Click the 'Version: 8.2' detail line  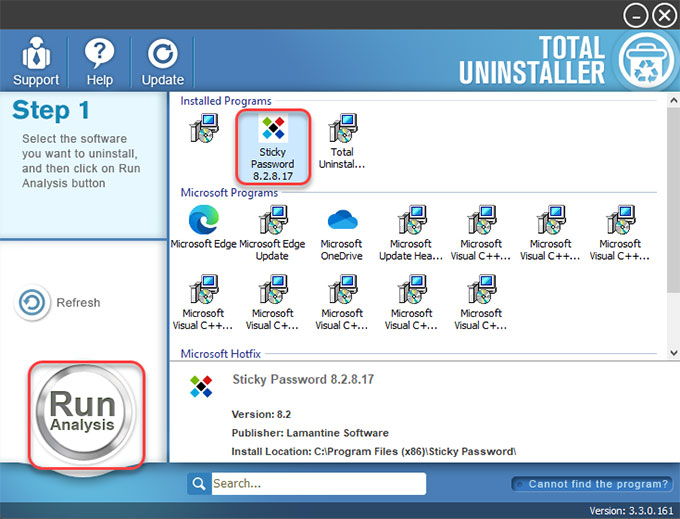click(262, 414)
